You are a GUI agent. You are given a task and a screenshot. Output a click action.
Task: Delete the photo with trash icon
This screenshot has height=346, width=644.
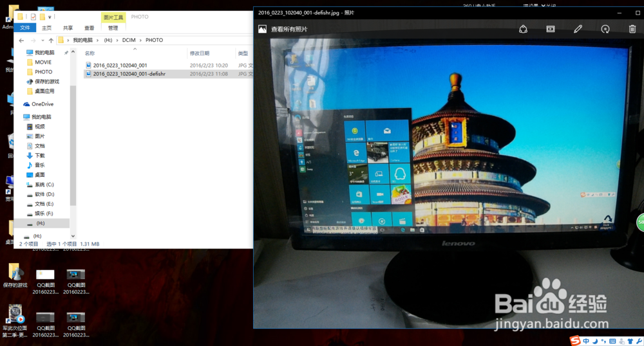pos(632,29)
